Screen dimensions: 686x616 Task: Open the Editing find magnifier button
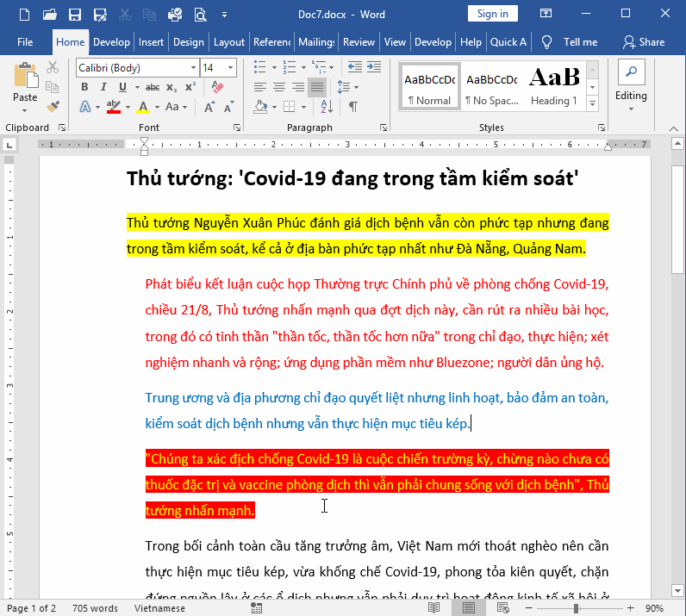632,72
